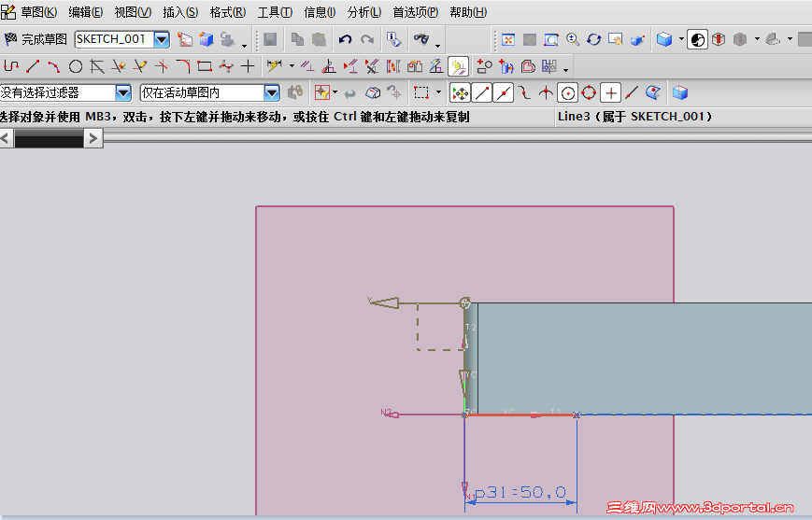Viewport: 812px width, 520px height.
Task: Open the 工具(T) menu
Action: tap(275, 12)
